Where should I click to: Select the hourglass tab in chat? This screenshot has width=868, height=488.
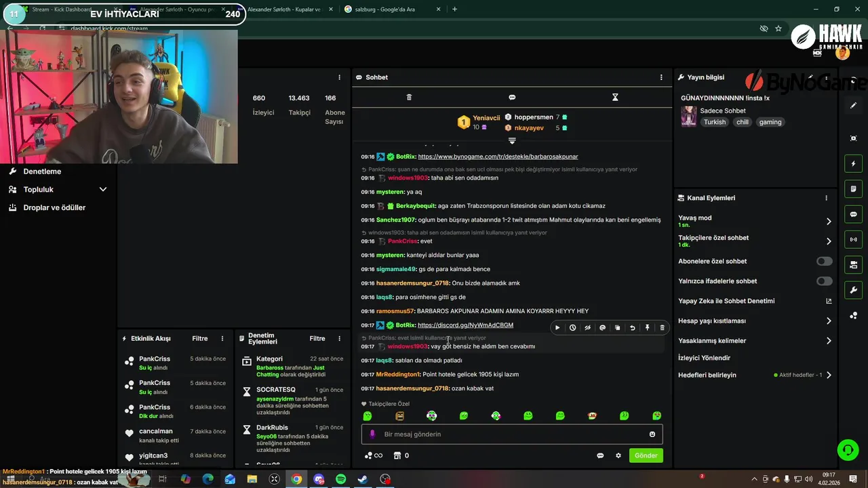coord(615,98)
